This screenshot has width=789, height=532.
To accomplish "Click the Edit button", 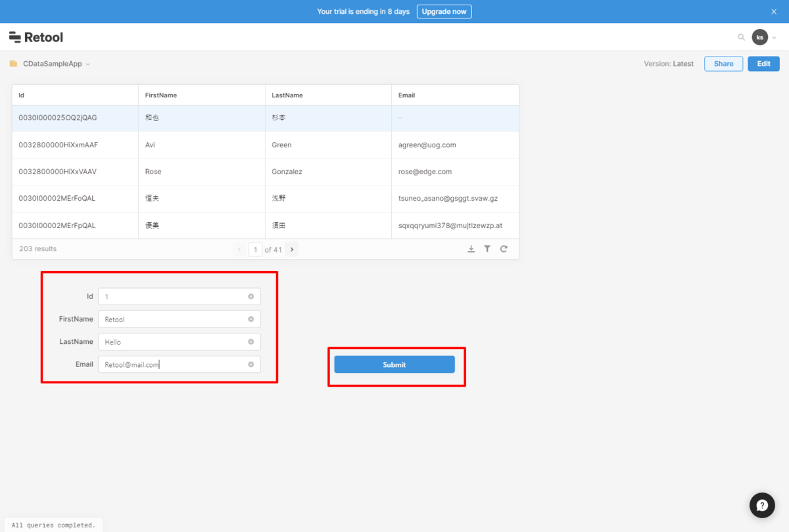I will (763, 64).
